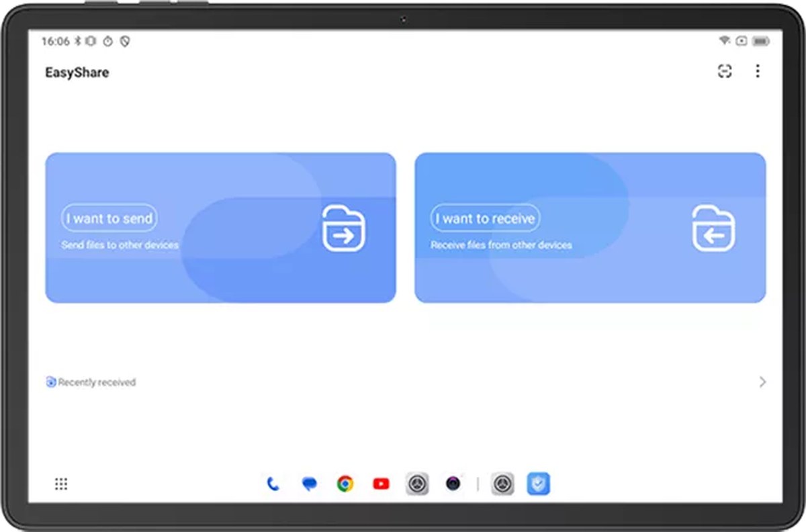Open the three-dot overflow menu

coord(758,71)
